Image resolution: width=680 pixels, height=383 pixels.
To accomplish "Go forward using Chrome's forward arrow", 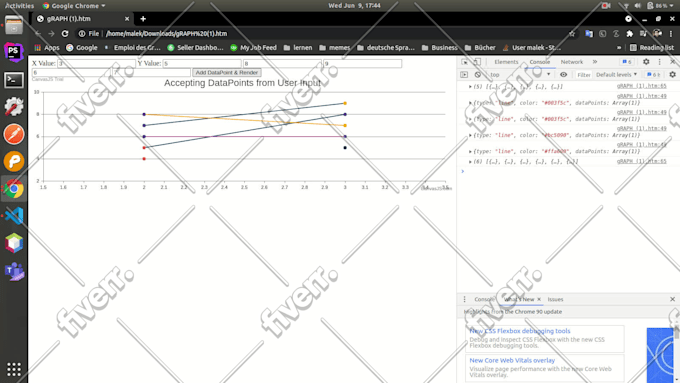I will 51,33.
